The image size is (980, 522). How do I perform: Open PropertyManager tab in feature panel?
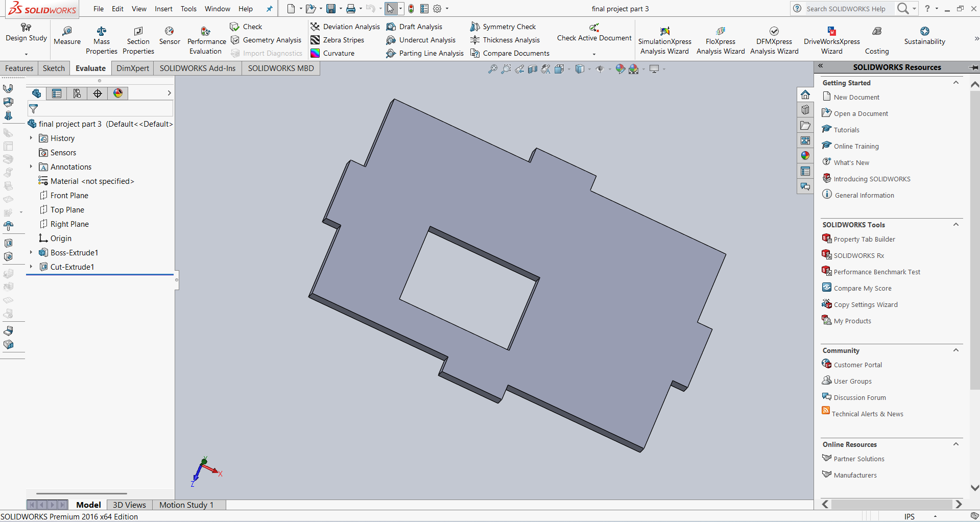[x=57, y=93]
